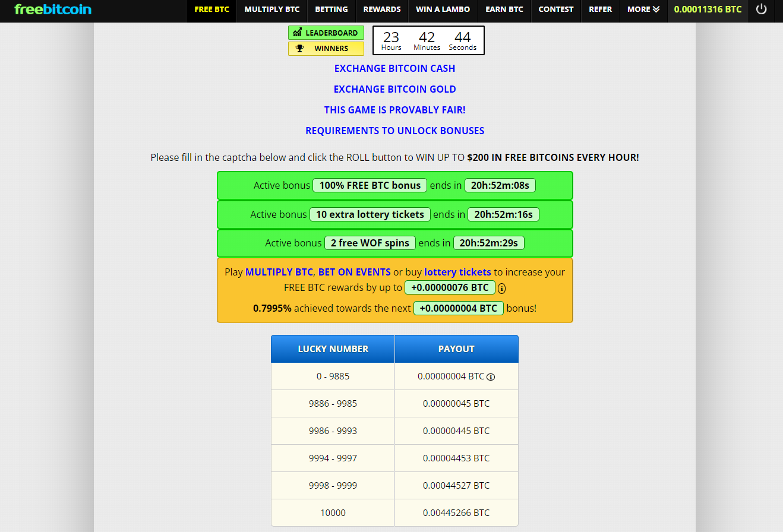Click the +0.00000004 BTC bonus badge
Screen dimensions: 783x532
pos(459,308)
